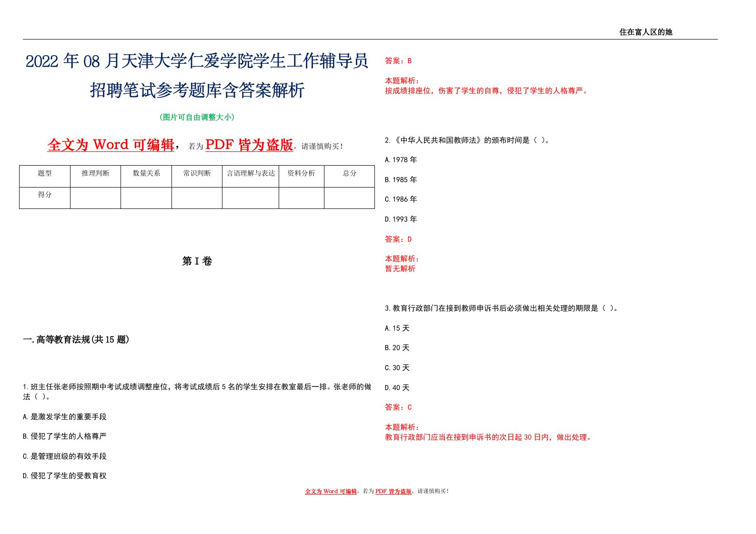
Task: Click the title line 招聘笔试参考题库含答案解析
Action: point(197,90)
